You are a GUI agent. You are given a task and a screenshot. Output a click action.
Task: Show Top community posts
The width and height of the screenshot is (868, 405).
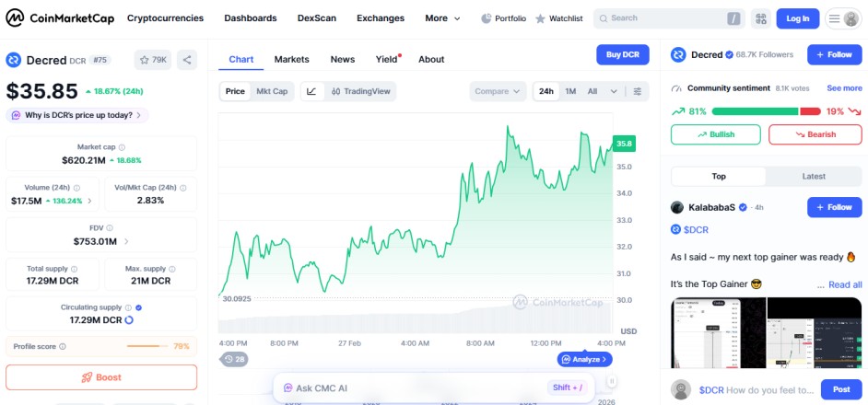(x=719, y=177)
